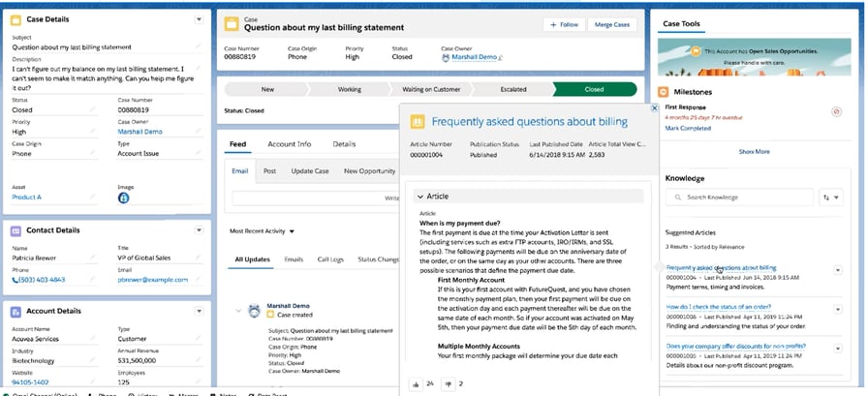The height and width of the screenshot is (396, 868).
Task: Click the edit pencil next to Subject field
Action: (199, 47)
